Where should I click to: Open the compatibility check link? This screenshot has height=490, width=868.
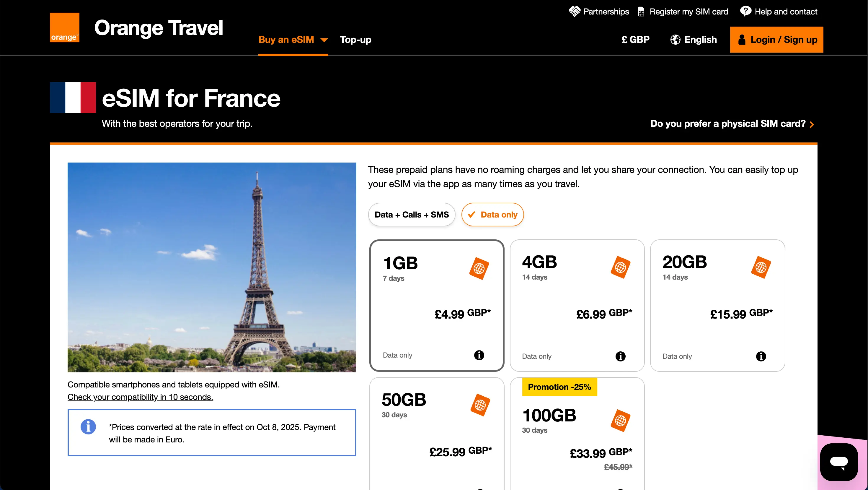pyautogui.click(x=140, y=397)
